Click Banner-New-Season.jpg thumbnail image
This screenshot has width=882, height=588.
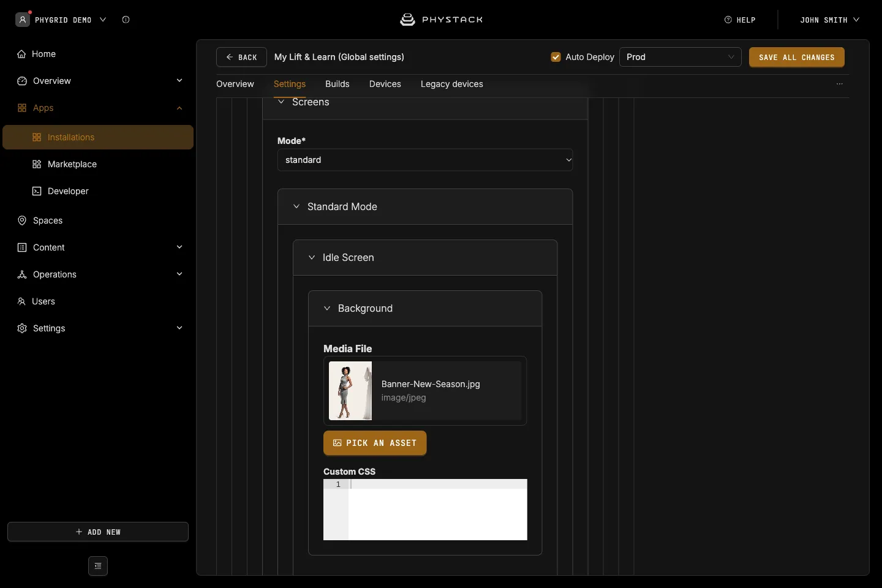[350, 391]
